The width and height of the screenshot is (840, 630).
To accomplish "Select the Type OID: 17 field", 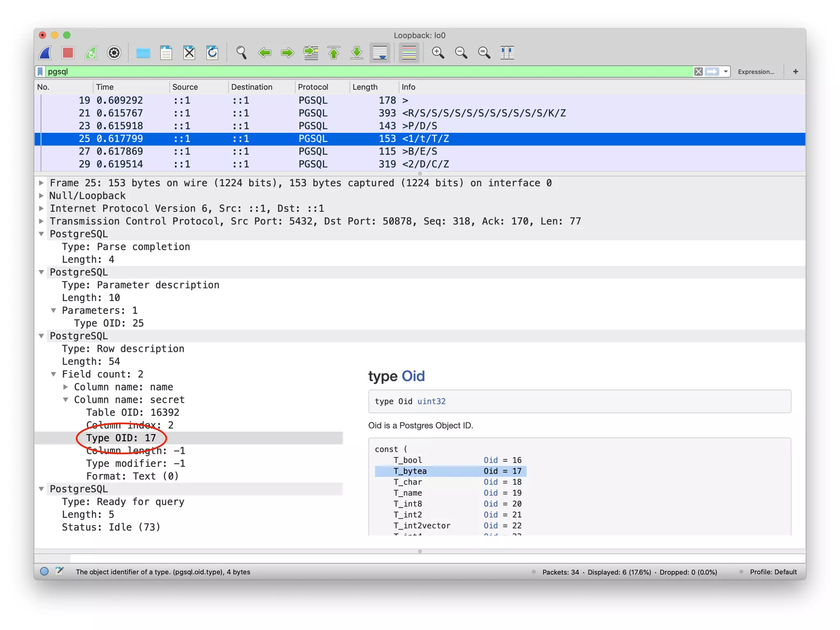I will click(x=189, y=438).
